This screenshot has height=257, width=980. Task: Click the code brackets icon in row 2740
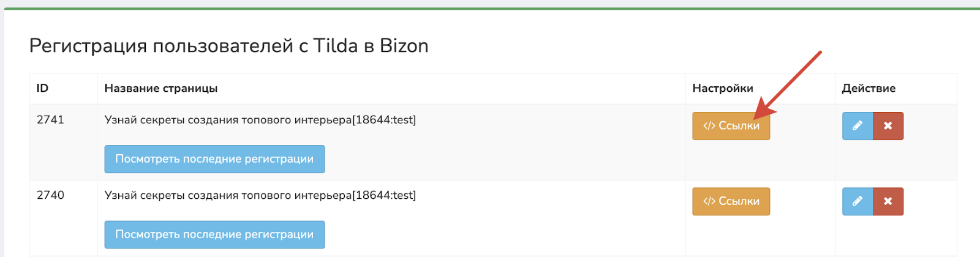pyautogui.click(x=709, y=201)
